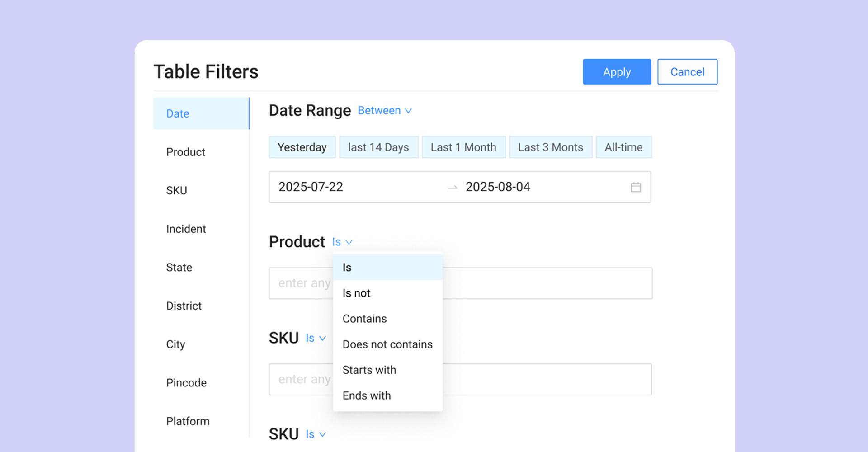The width and height of the screenshot is (868, 452).
Task: Apply the table filters
Action: coord(617,72)
